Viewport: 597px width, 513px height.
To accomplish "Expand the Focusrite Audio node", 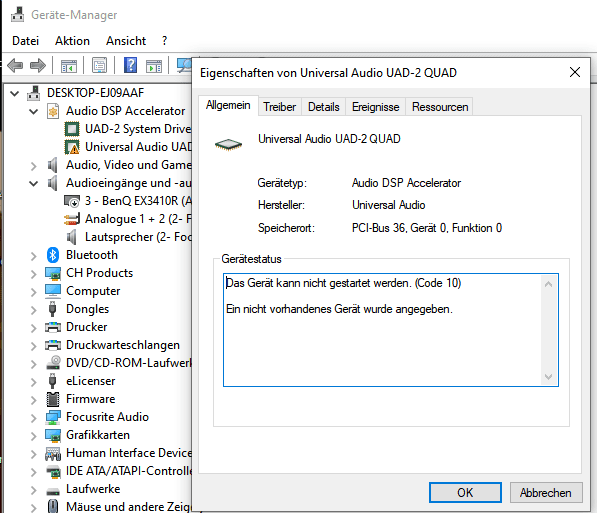I will pos(34,418).
